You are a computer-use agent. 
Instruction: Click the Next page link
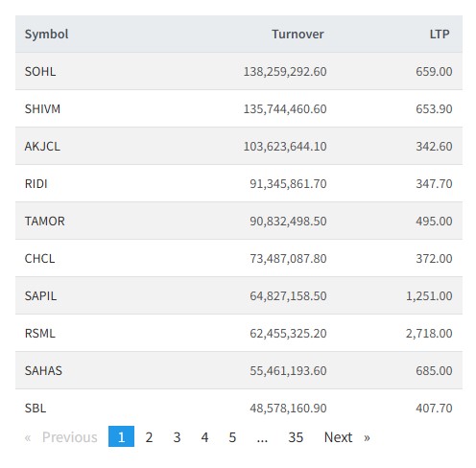pyautogui.click(x=347, y=437)
